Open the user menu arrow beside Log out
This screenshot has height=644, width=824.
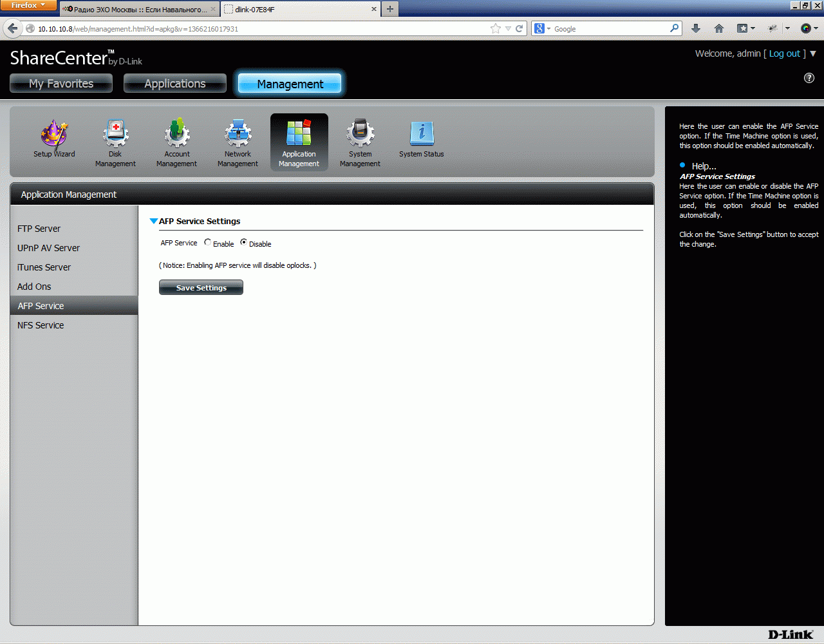tap(813, 53)
